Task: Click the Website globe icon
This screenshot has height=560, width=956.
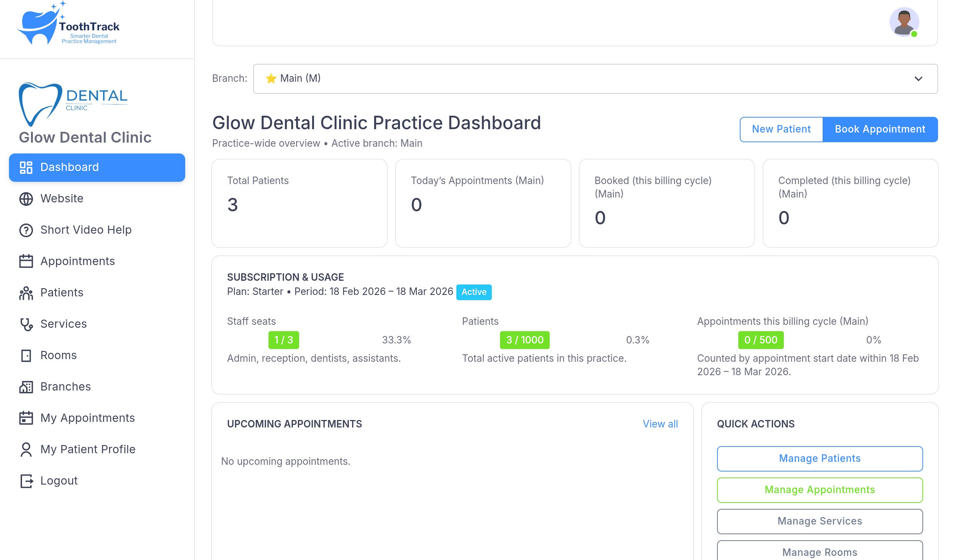Action: (x=26, y=199)
